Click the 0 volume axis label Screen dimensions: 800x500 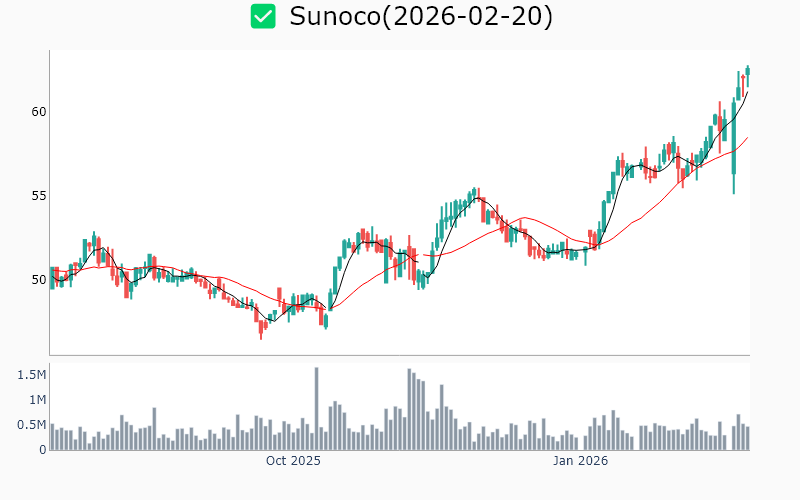42,449
